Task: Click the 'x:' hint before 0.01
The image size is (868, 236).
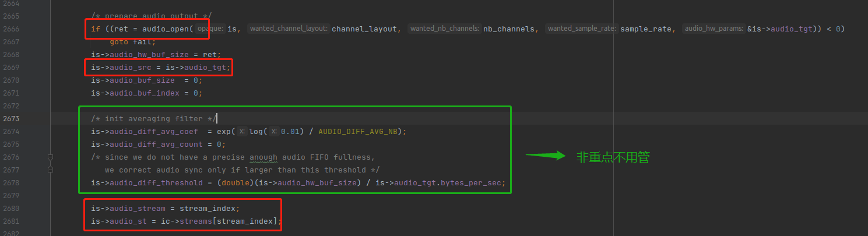Action: tap(273, 132)
